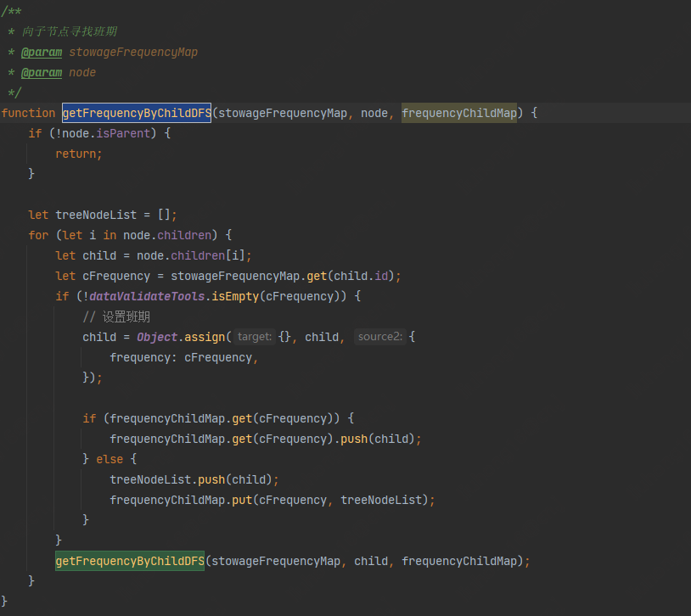Click the 'isEmpty' method call
Viewport: 691px width, 616px height.
click(235, 296)
